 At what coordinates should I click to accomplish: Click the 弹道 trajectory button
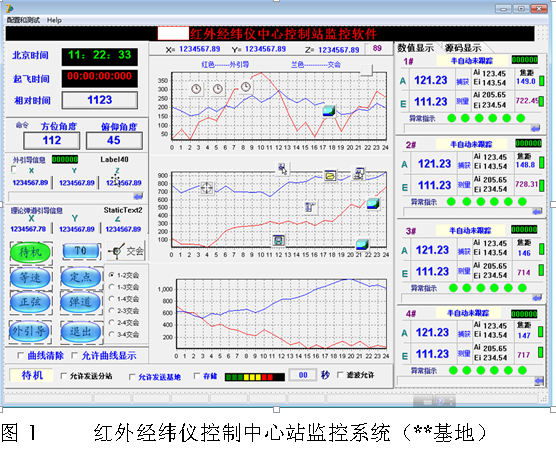(x=81, y=302)
